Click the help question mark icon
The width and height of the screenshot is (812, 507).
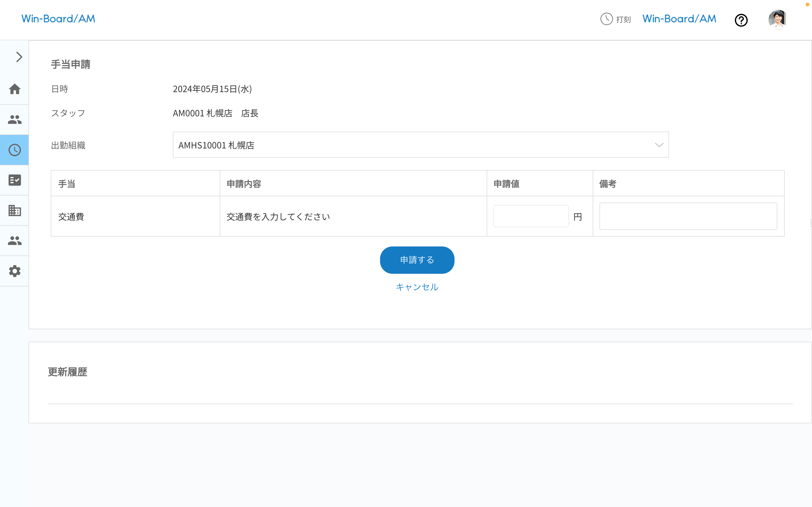tap(741, 20)
